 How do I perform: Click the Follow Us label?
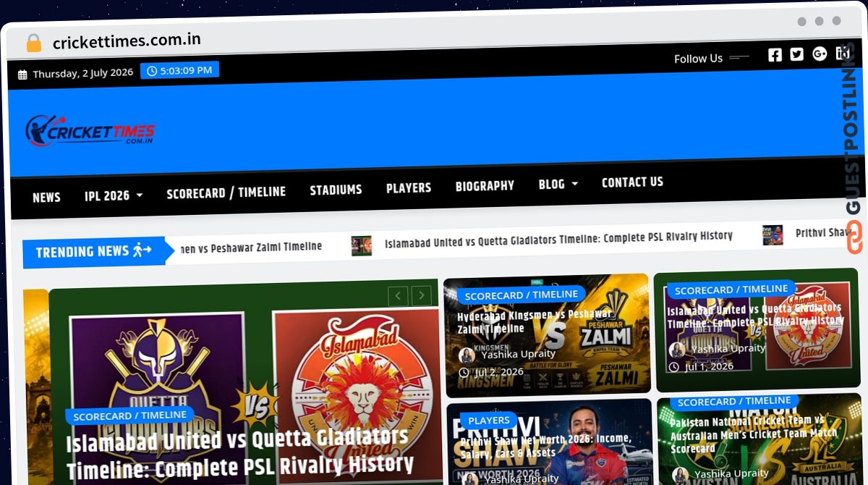click(698, 59)
